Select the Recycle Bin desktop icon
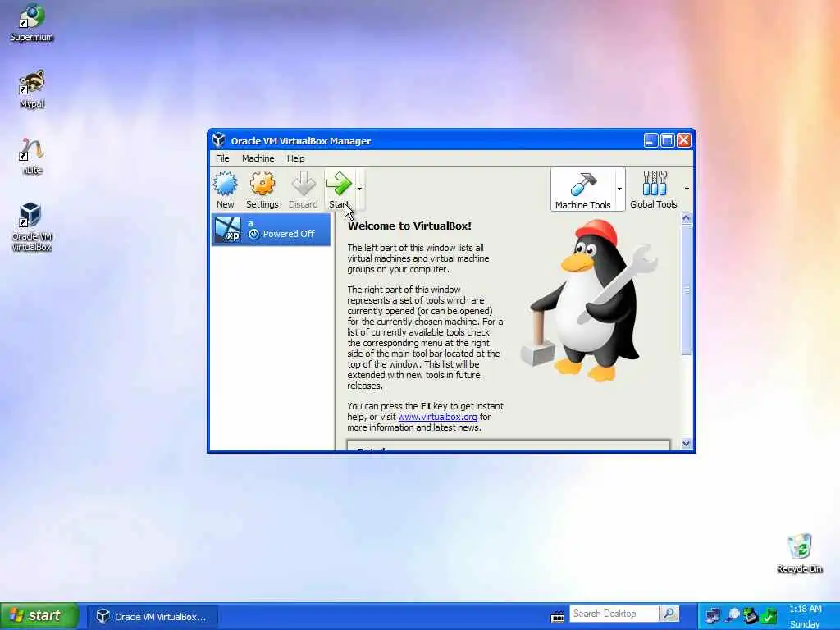The image size is (840, 630). [799, 554]
